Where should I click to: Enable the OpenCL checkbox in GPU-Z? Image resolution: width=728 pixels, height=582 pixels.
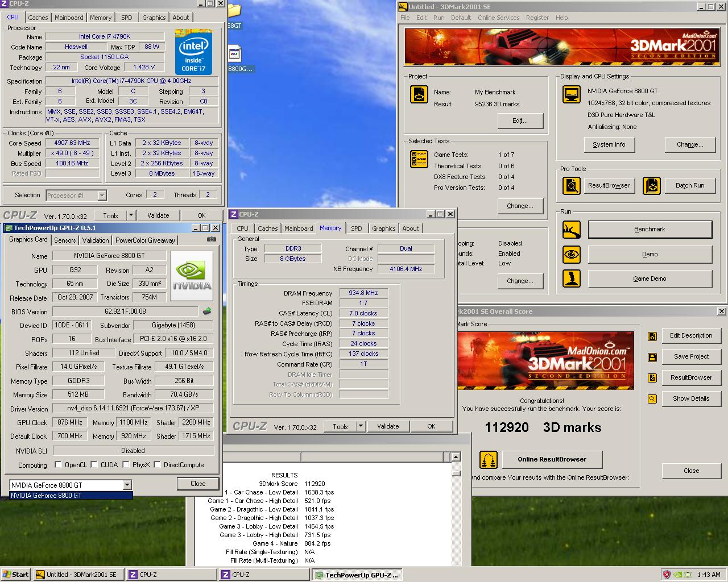coord(58,465)
